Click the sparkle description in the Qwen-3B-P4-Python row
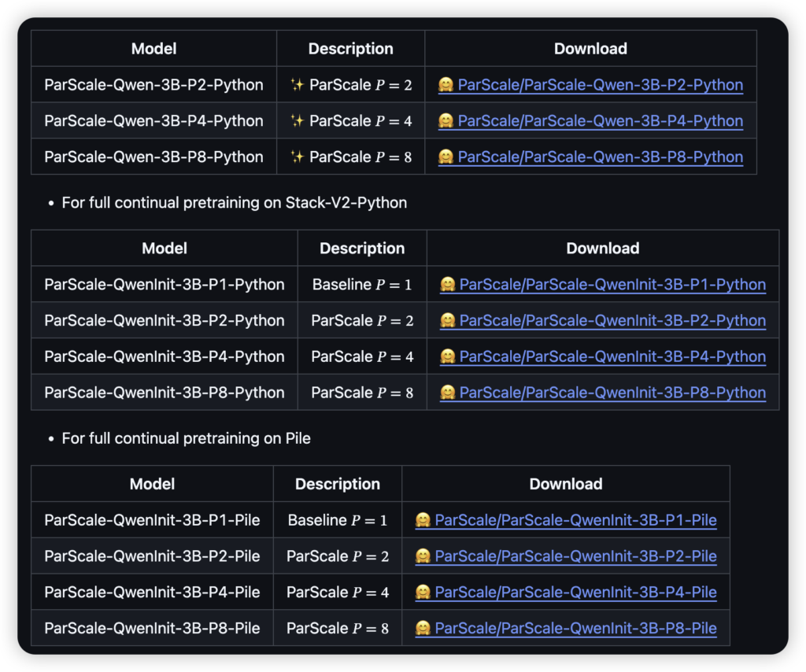The height and width of the screenshot is (672, 806). pos(351,120)
